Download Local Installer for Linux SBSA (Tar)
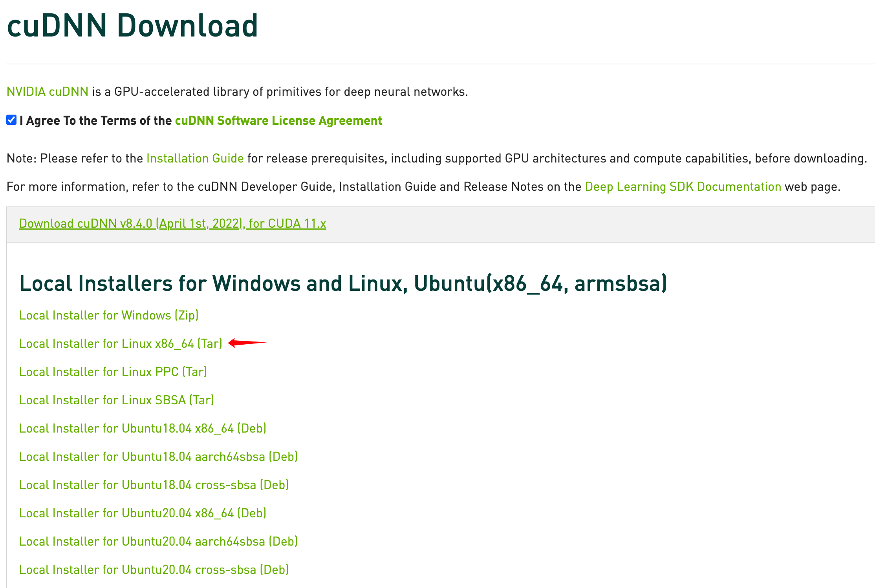875x588 pixels. point(117,400)
